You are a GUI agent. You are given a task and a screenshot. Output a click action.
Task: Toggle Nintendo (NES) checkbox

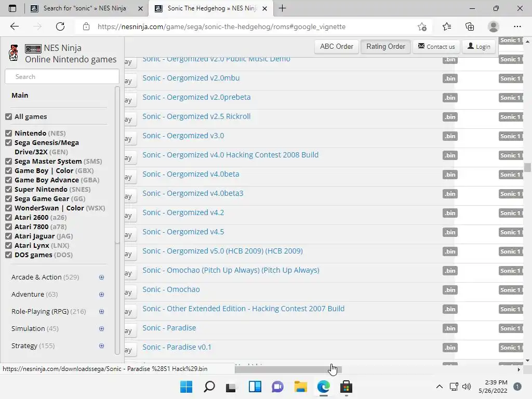(x=9, y=134)
